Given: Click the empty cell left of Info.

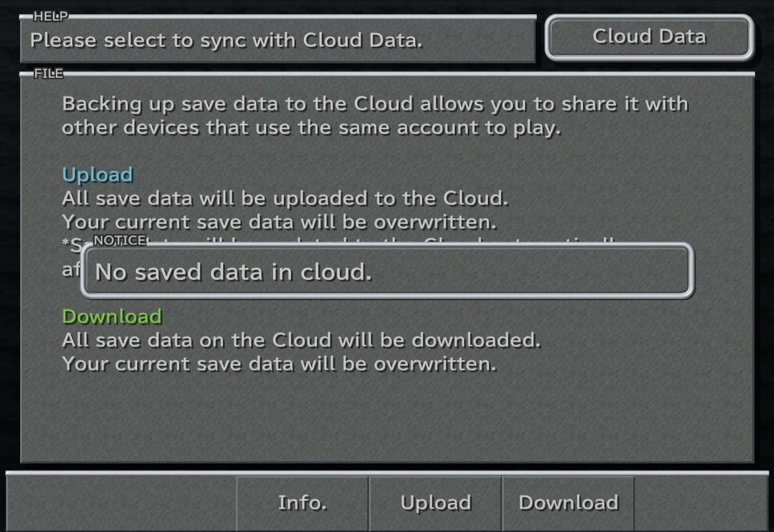Looking at the screenshot, I should click(x=121, y=503).
